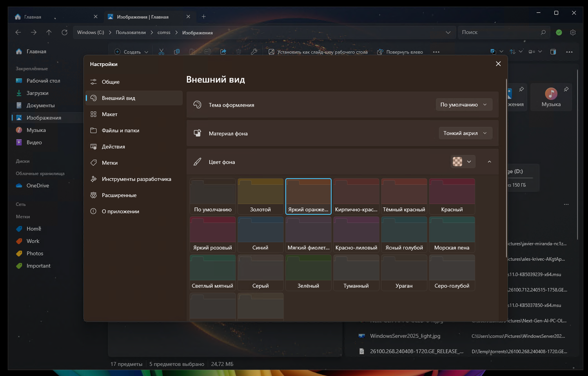This screenshot has width=588, height=376.
Task: Click the forward navigation arrow
Action: coord(34,33)
